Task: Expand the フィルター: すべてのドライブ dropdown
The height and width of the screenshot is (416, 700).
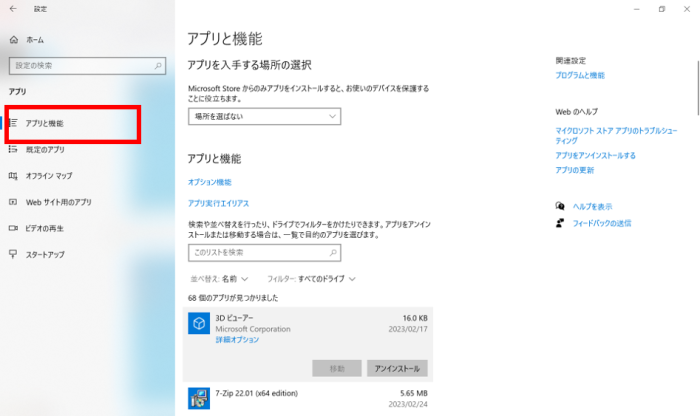Action: (x=312, y=278)
